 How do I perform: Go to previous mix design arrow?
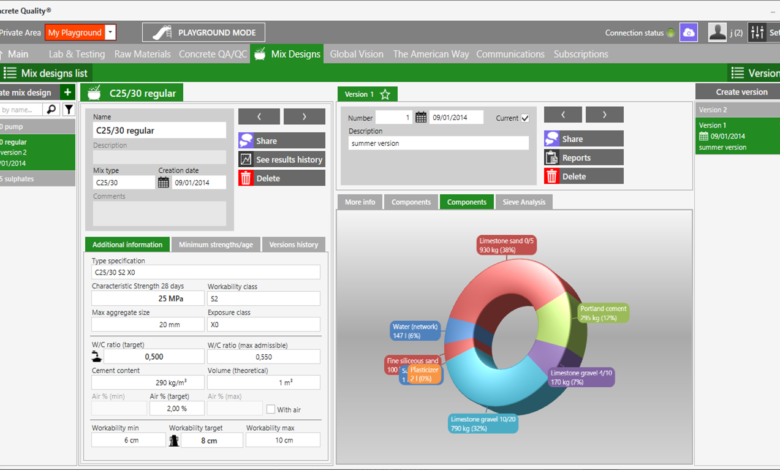(259, 116)
